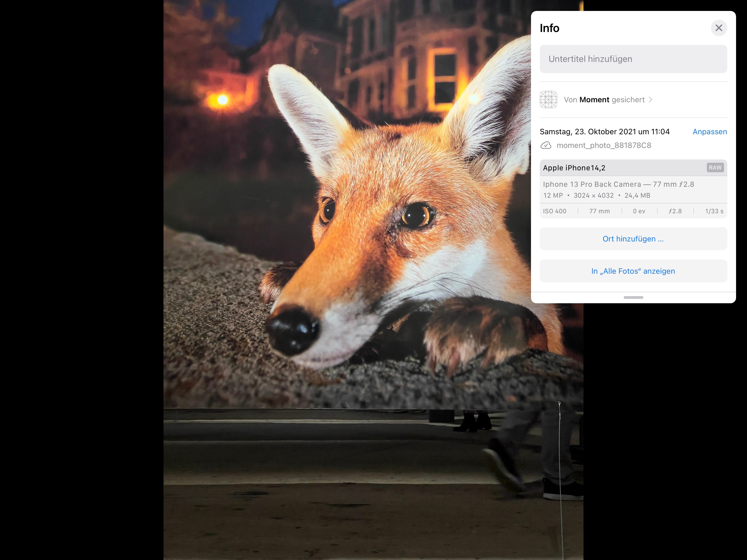The width and height of the screenshot is (747, 560).
Task: Click the Ort hinzufügen button
Action: (633, 239)
